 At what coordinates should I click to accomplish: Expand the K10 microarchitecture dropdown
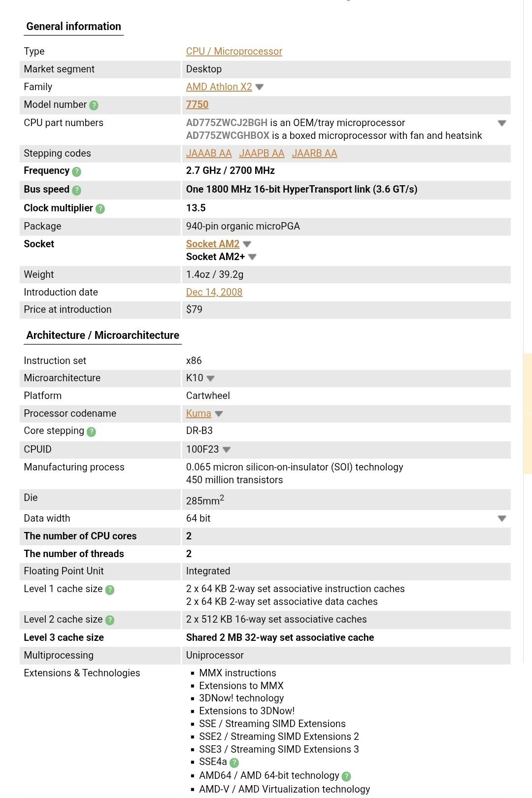[211, 378]
